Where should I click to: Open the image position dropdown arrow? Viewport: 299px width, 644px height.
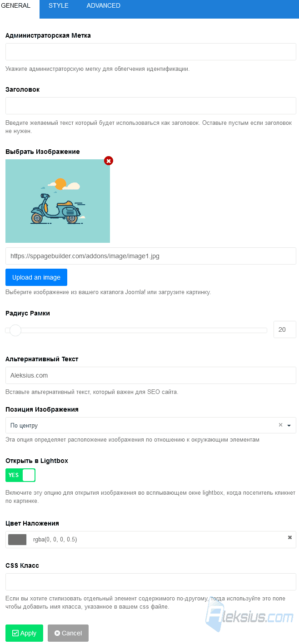289,426
